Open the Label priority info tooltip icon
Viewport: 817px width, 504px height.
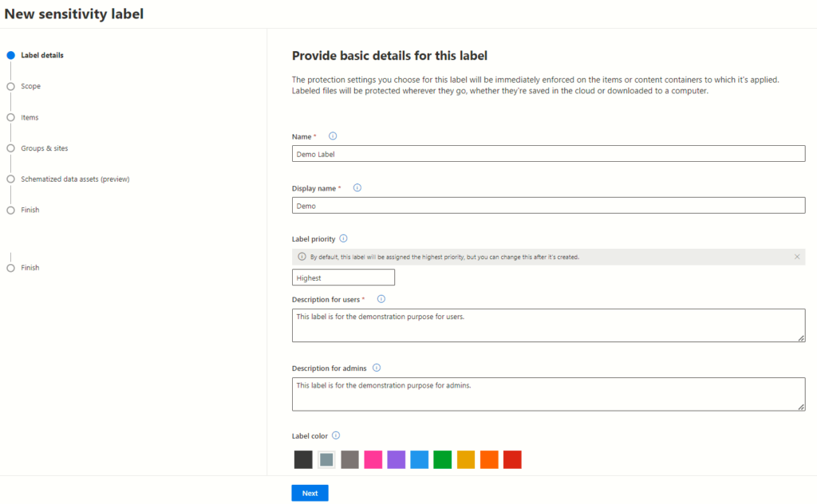pos(343,238)
